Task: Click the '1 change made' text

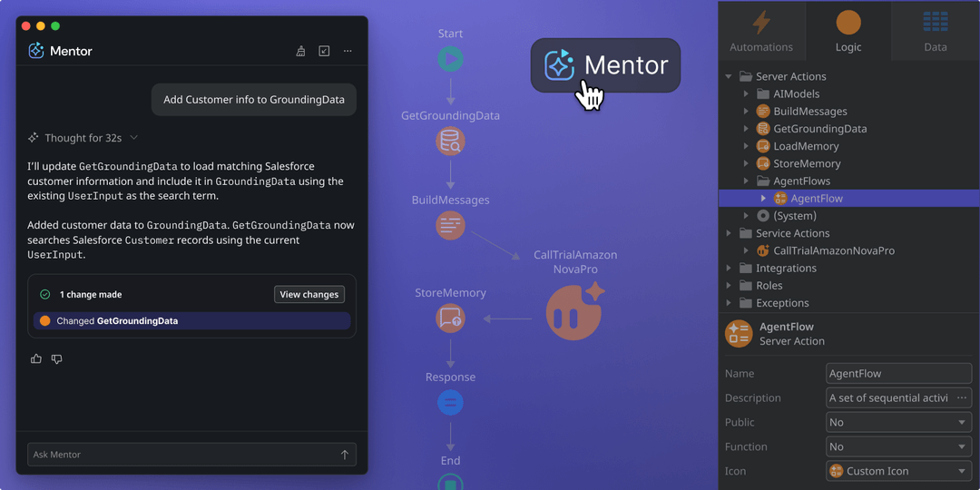Action: click(91, 294)
